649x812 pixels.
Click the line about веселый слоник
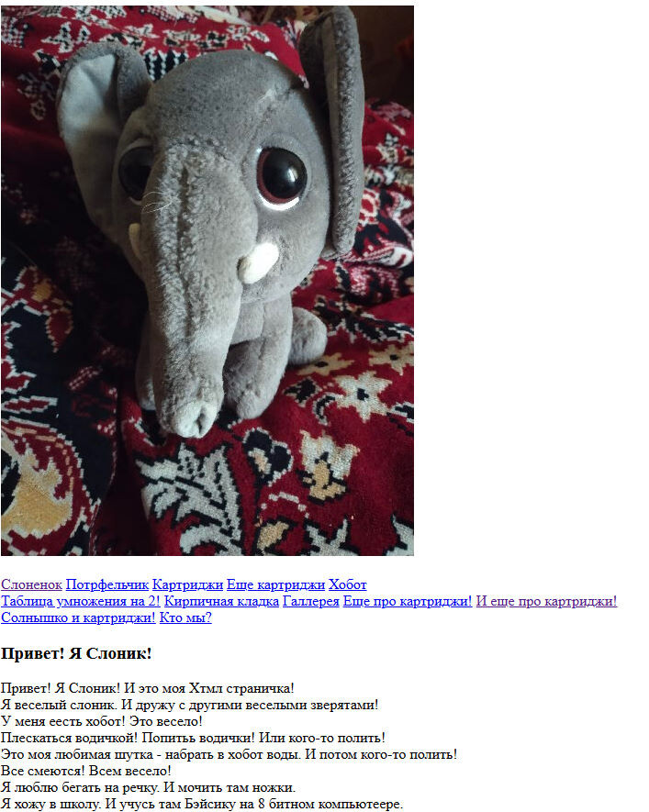tap(190, 706)
